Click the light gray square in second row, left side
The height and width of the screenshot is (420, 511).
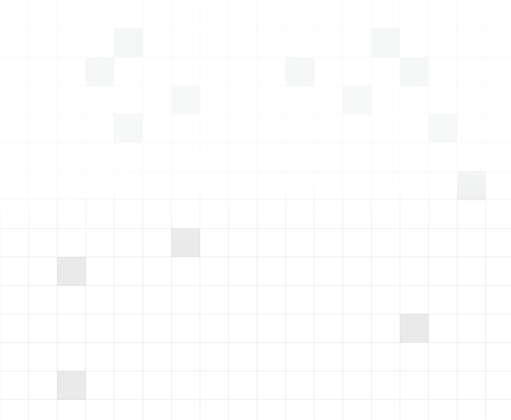point(129,43)
